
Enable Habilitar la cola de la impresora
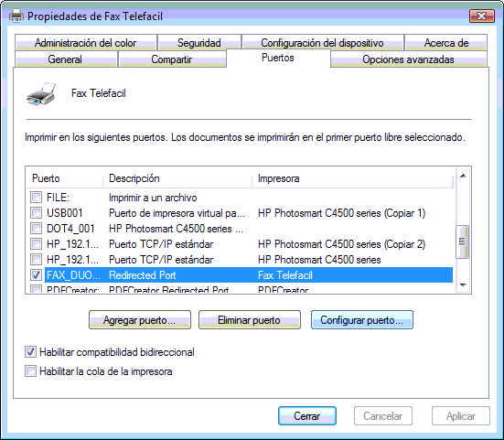pos(30,371)
